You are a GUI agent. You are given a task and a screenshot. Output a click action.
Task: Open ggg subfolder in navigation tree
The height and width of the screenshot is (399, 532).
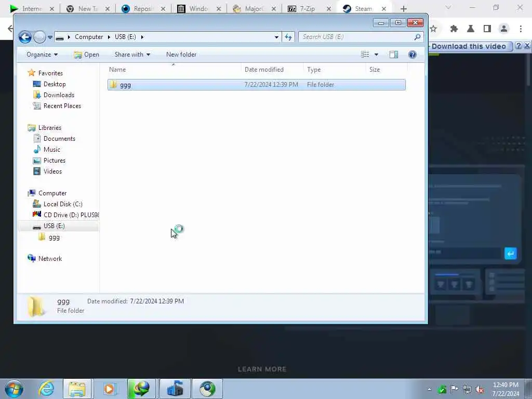pyautogui.click(x=54, y=237)
